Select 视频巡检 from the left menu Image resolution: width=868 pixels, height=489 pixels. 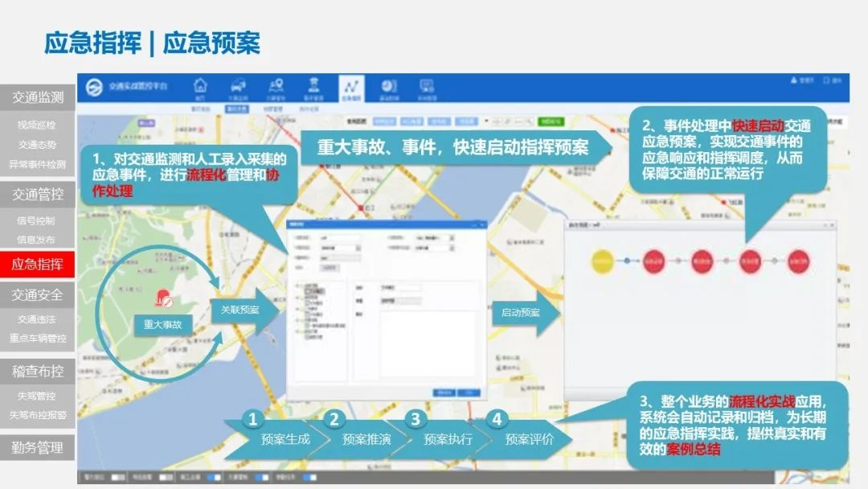[38, 126]
